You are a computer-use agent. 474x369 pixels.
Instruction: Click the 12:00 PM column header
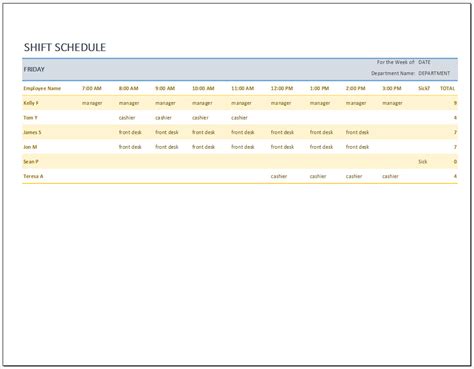pyautogui.click(x=282, y=88)
